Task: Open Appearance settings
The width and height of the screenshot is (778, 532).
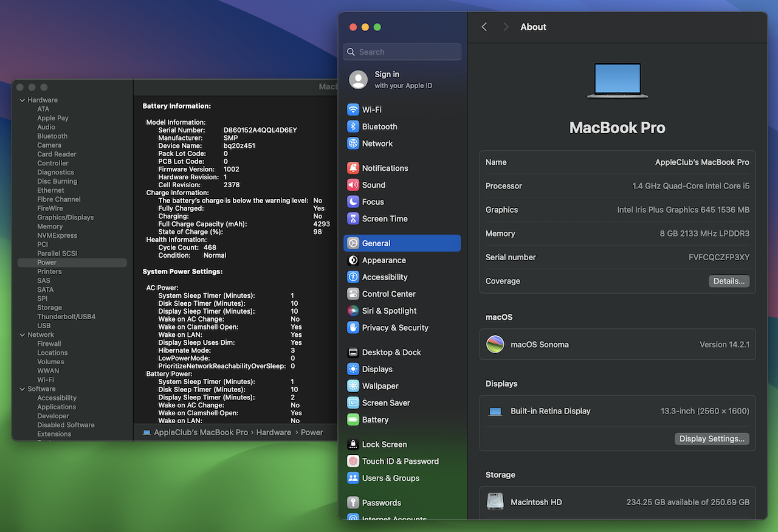Action: coord(402,260)
